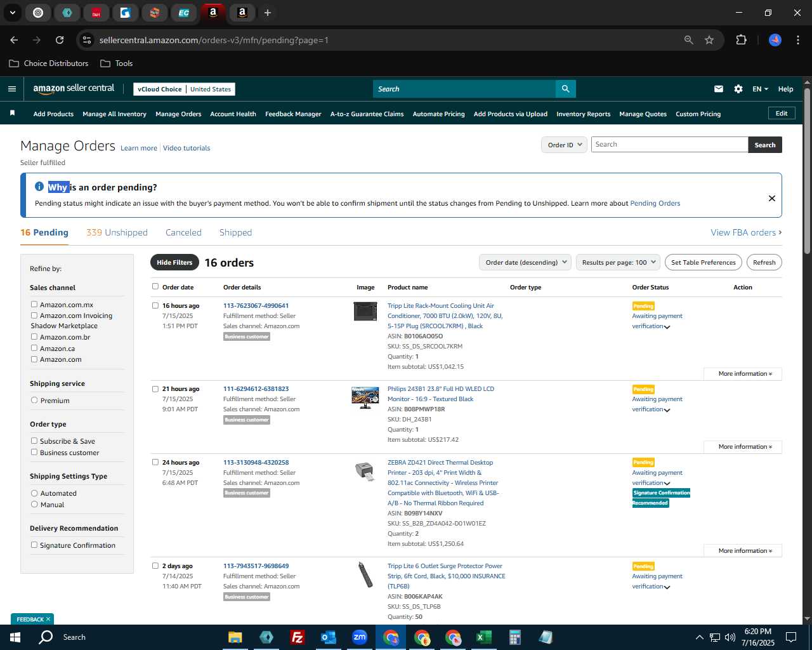Select the Premium shipping service radio
Screen dimensions: 812x650
click(x=34, y=401)
